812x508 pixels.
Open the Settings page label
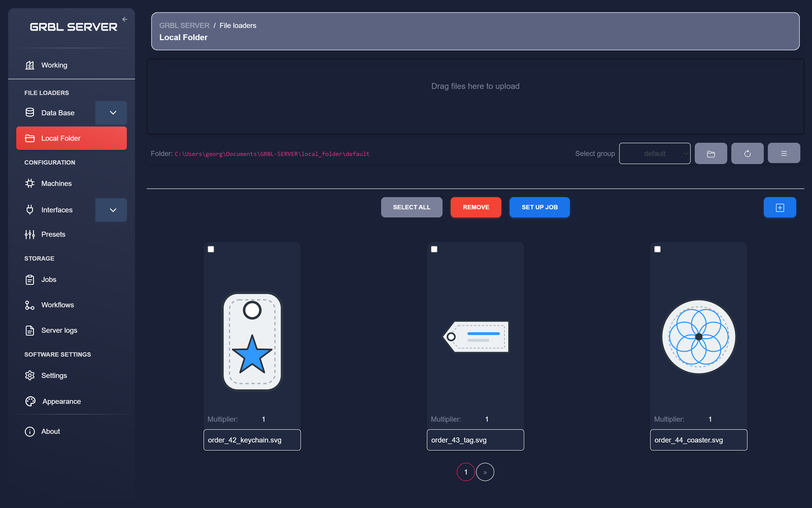[54, 375]
